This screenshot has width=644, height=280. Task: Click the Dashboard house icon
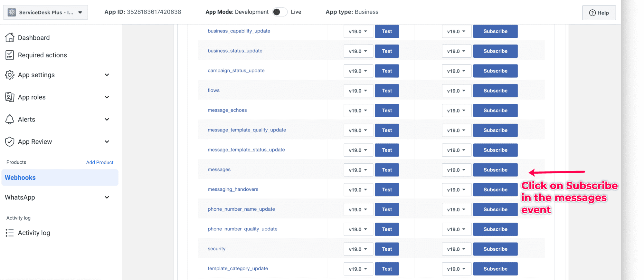(x=10, y=38)
